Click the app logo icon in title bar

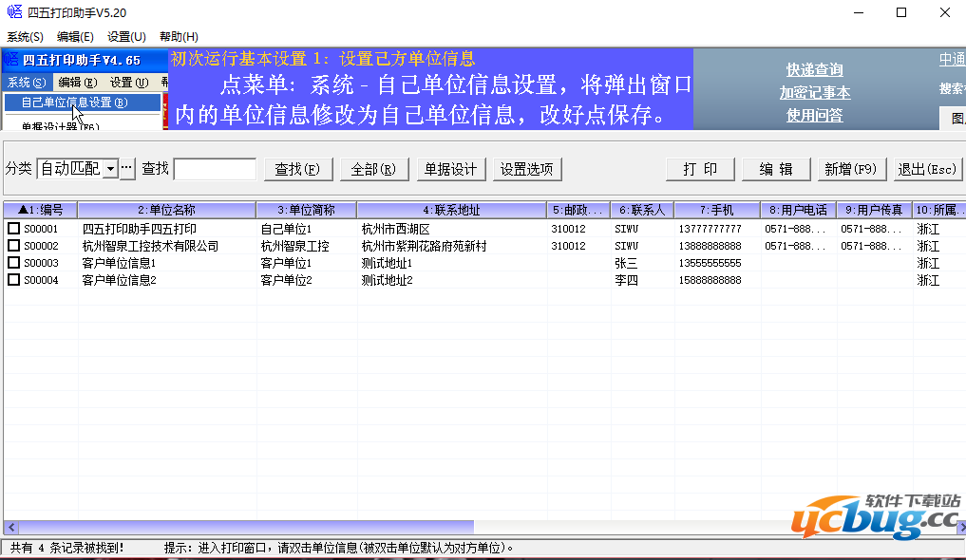(x=14, y=12)
